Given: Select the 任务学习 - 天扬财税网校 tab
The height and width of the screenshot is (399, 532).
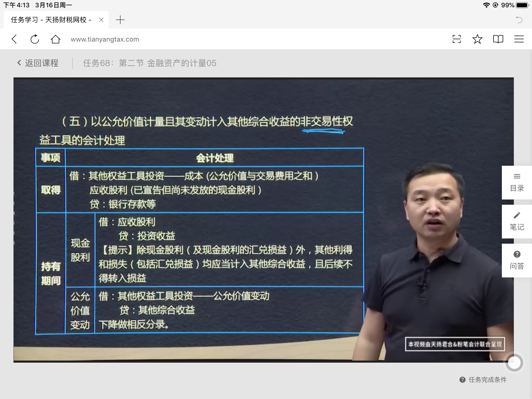Looking at the screenshot, I should coord(51,20).
